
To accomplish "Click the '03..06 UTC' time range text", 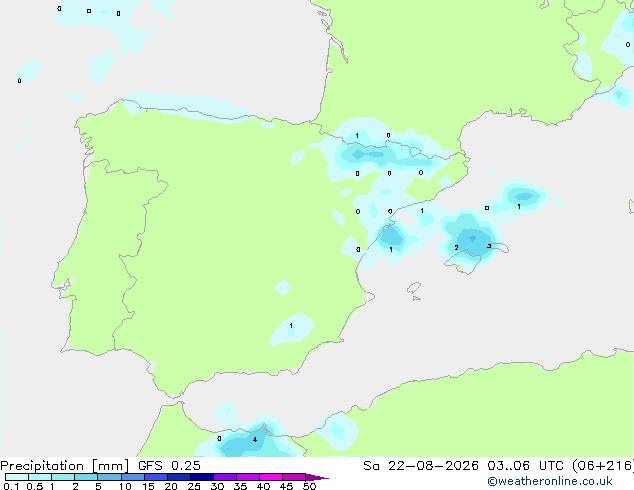I will point(525,466).
